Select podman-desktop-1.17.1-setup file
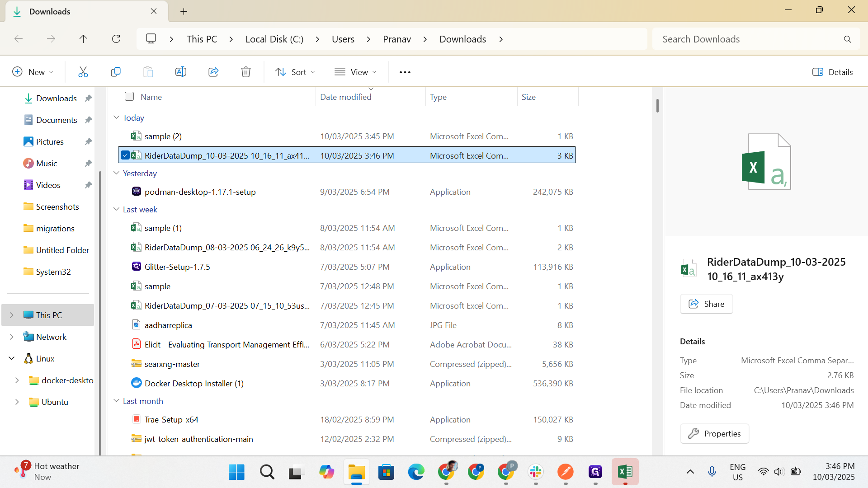Screen dimensions: 868x488 347,192
